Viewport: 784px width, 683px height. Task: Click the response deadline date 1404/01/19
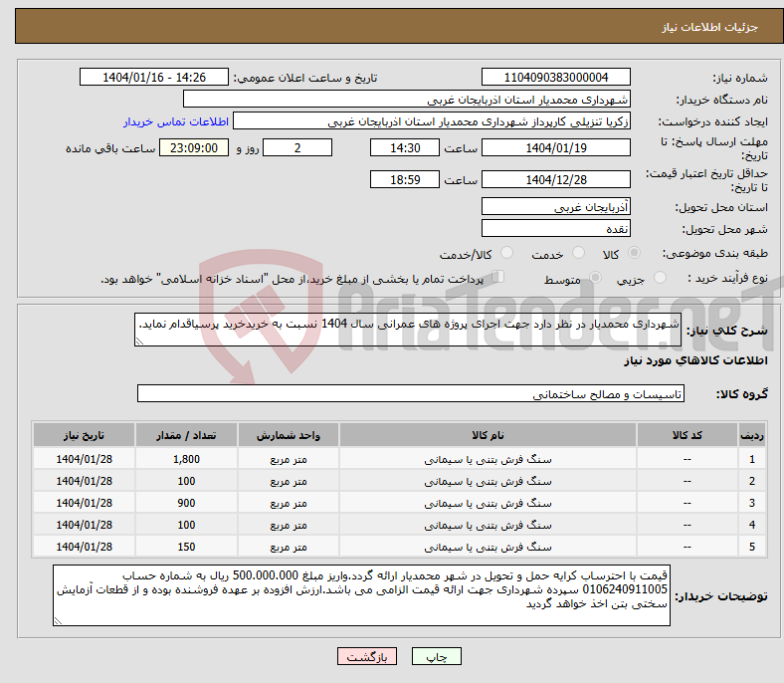tap(555, 148)
